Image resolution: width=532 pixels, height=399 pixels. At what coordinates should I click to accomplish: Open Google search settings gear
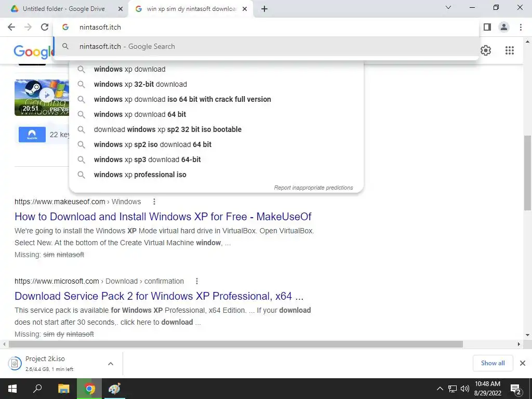click(x=486, y=50)
